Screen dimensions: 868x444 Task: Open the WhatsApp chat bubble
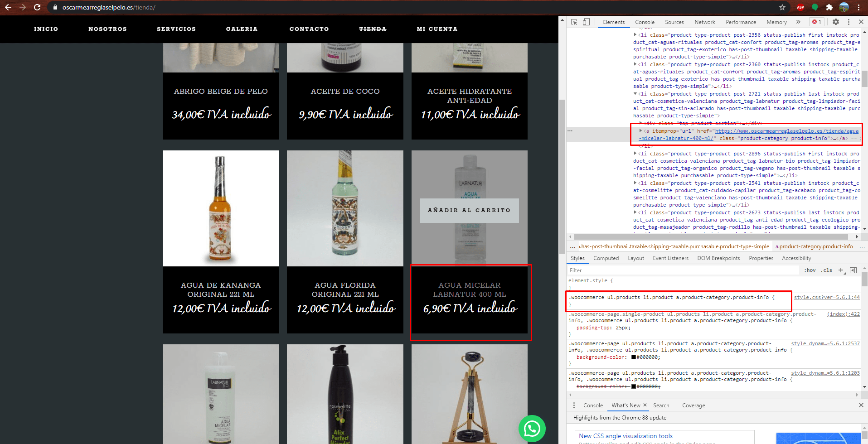(532, 429)
